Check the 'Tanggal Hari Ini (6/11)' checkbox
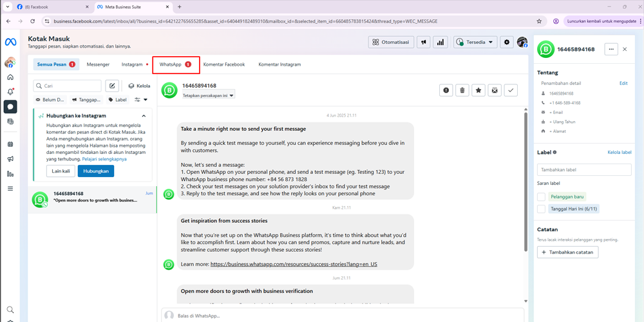Screen dimensions: 644x322 (542, 209)
